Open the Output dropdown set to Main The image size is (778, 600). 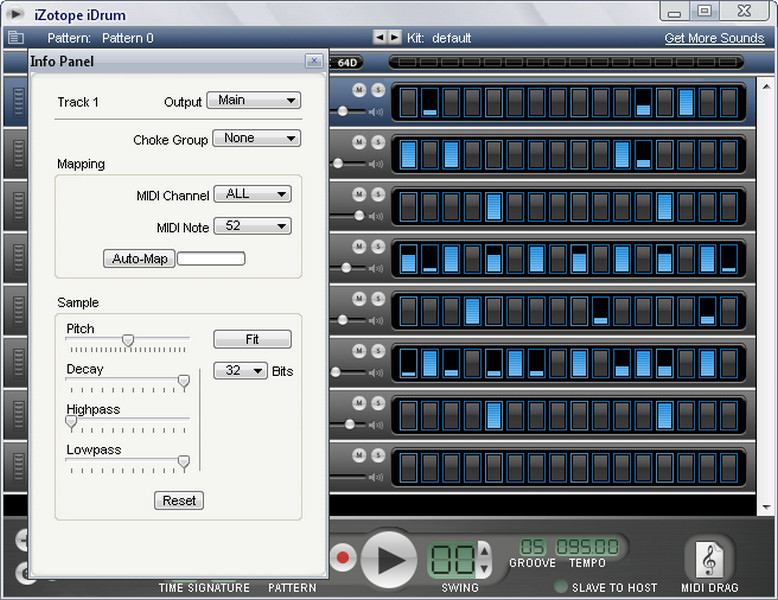(x=253, y=100)
